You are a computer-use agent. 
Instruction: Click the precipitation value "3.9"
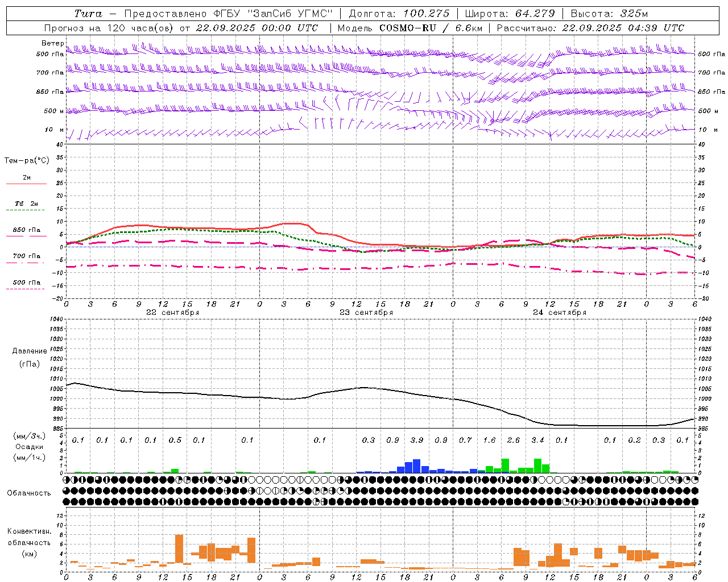[417, 440]
